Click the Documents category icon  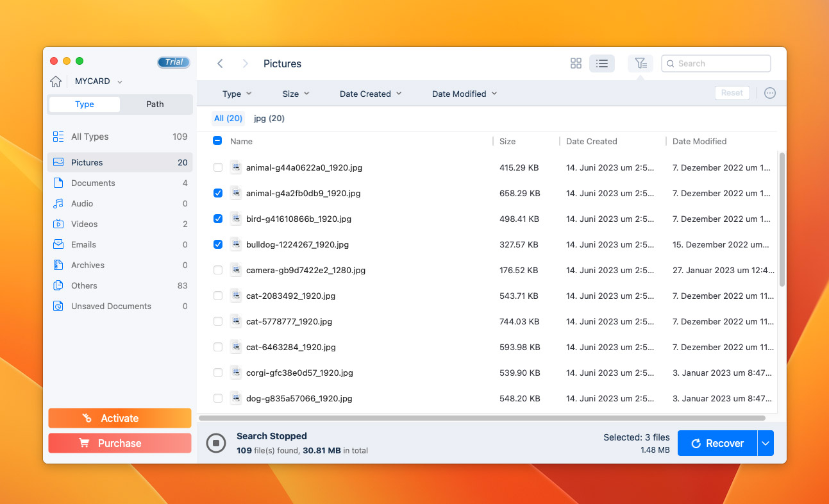pos(58,183)
